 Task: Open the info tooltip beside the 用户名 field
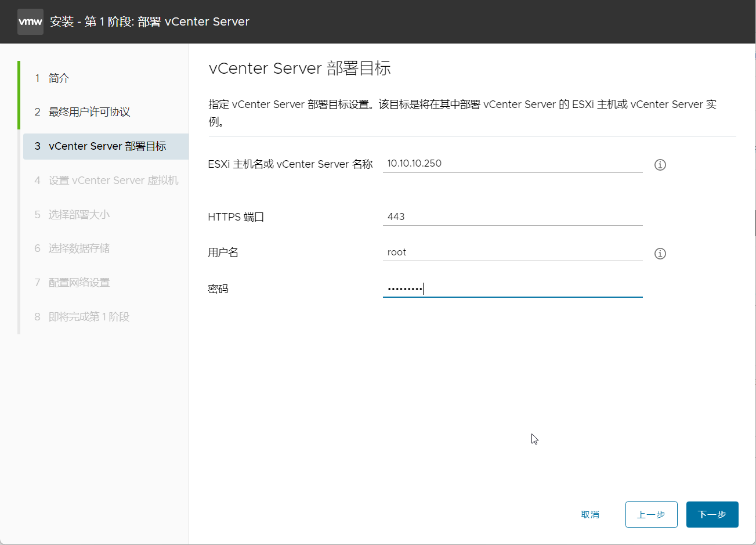pyautogui.click(x=660, y=253)
